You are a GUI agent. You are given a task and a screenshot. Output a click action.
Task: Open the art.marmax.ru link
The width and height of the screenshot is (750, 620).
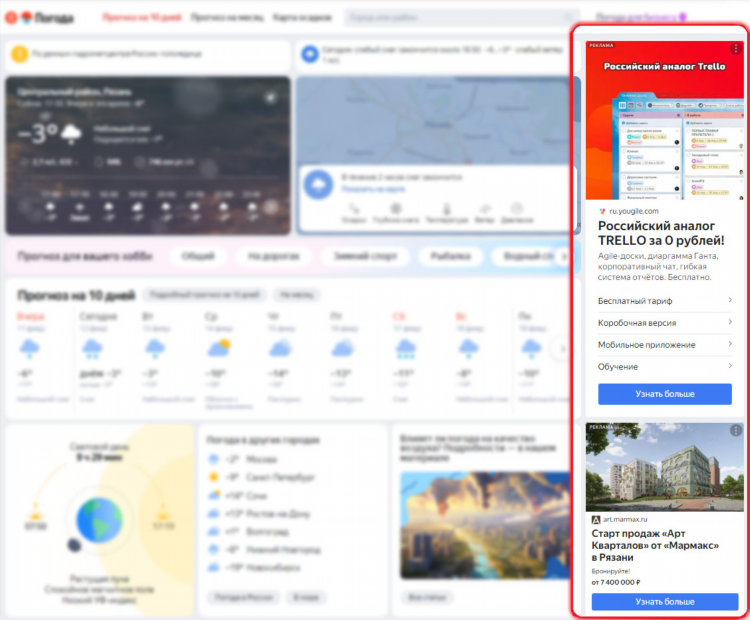click(x=625, y=520)
